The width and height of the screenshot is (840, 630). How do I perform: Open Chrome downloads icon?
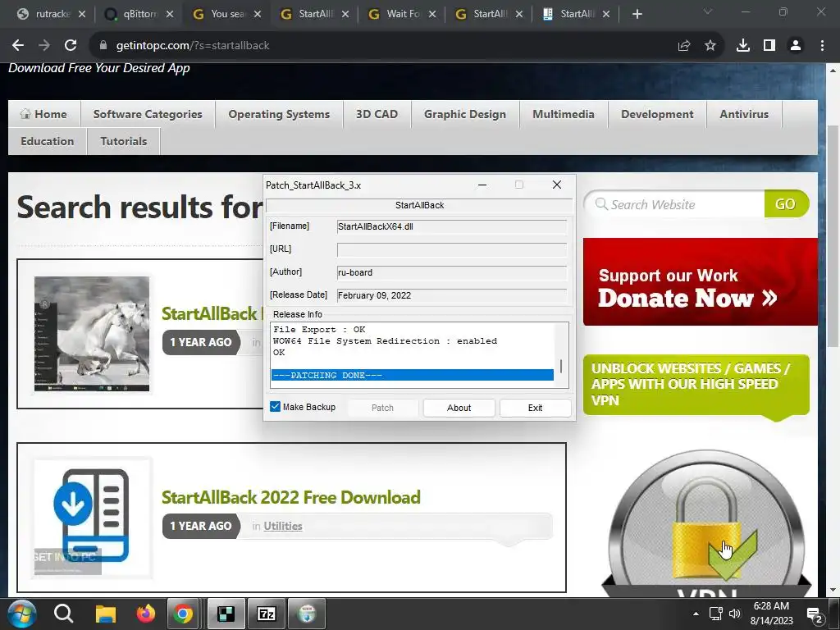743,46
